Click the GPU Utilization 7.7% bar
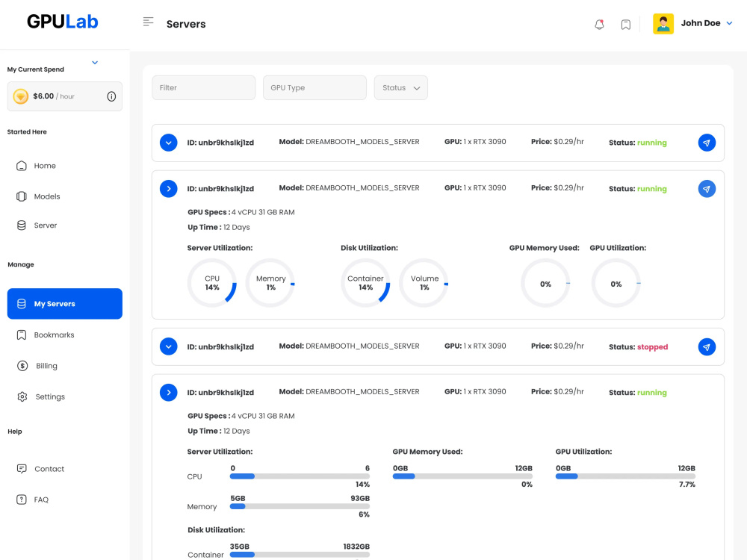Viewport: 747px width, 560px height. 625,476
